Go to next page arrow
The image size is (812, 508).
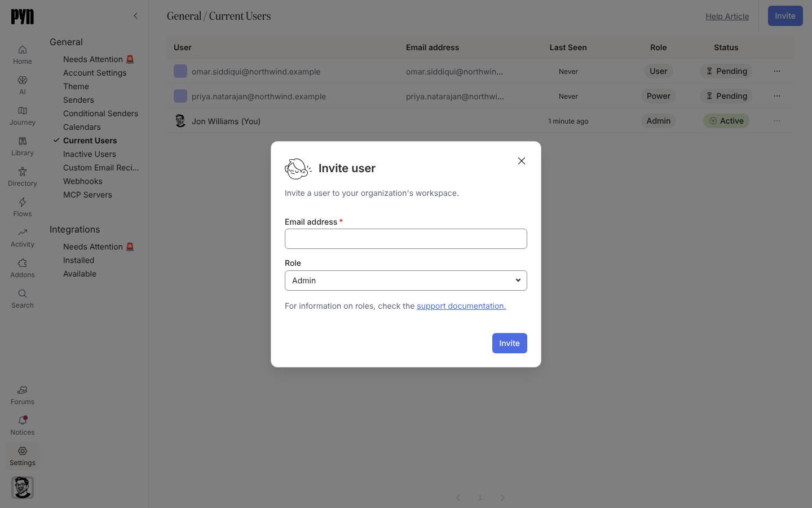click(x=502, y=498)
